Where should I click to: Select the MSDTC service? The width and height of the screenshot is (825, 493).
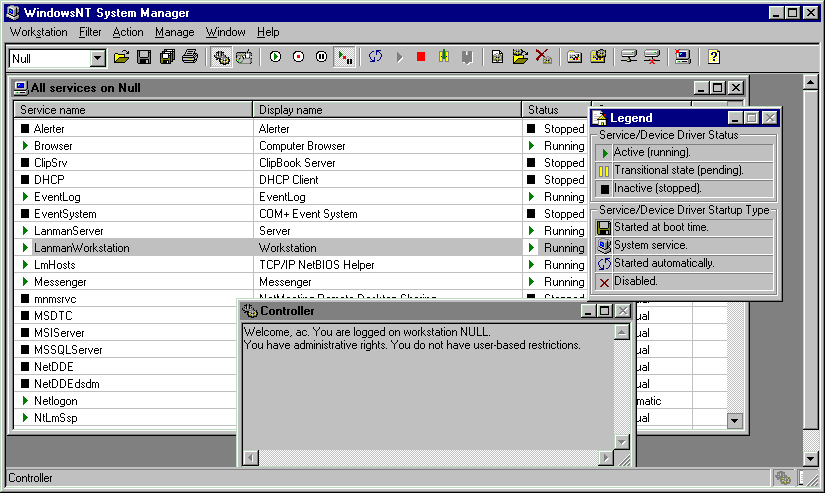click(53, 316)
